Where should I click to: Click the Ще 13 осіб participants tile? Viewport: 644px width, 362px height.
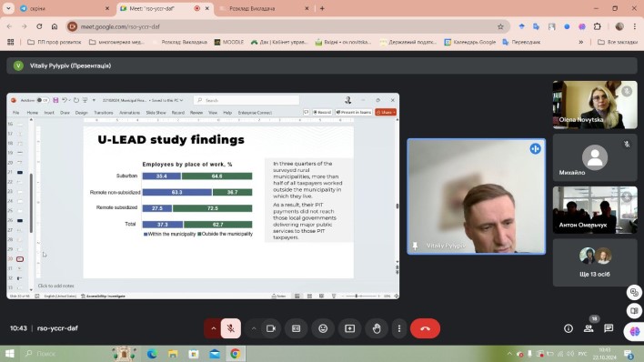[595, 262]
